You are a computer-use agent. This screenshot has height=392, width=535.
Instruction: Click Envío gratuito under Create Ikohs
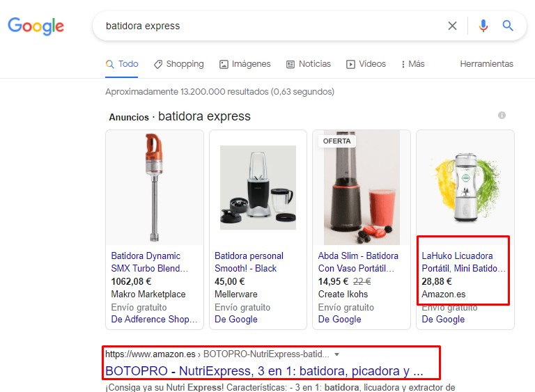[346, 307]
